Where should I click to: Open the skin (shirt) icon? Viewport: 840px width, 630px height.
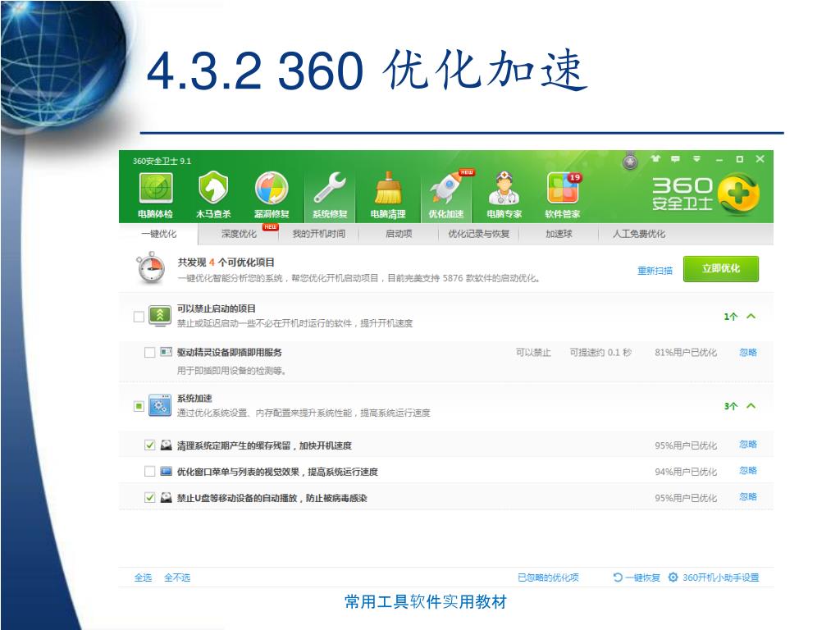(655, 158)
